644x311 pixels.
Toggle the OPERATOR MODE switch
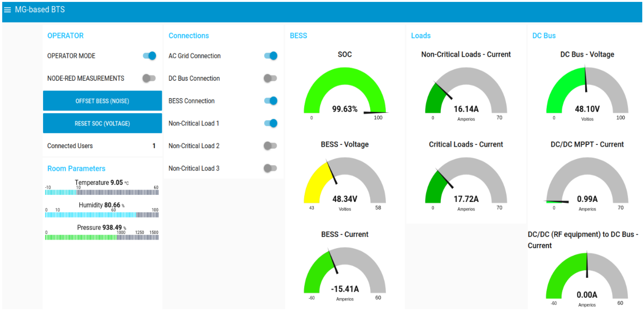coord(149,56)
